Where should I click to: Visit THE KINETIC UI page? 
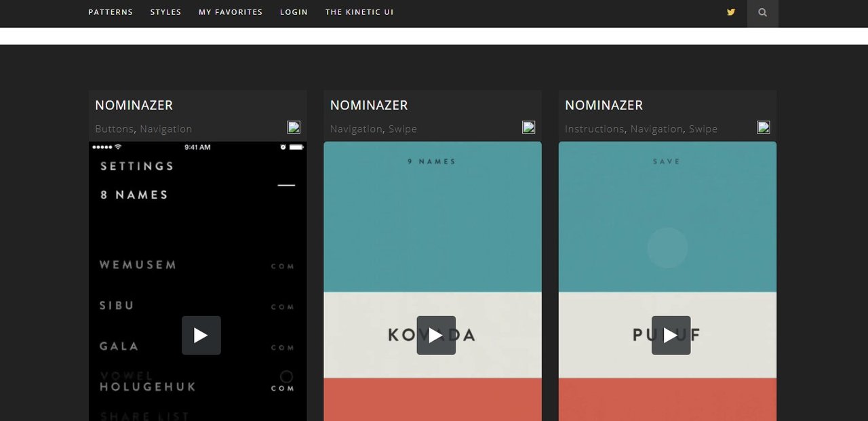(x=359, y=12)
